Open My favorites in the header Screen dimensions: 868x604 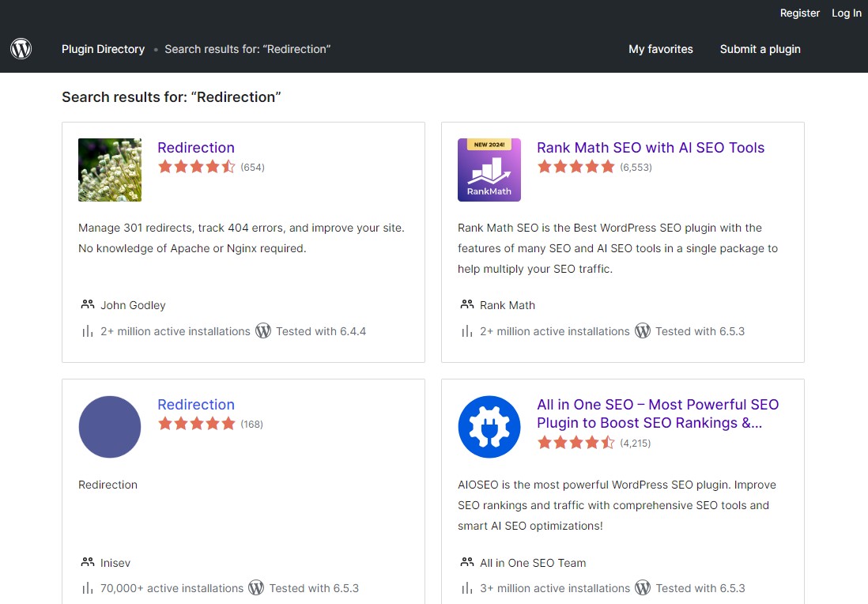(660, 49)
